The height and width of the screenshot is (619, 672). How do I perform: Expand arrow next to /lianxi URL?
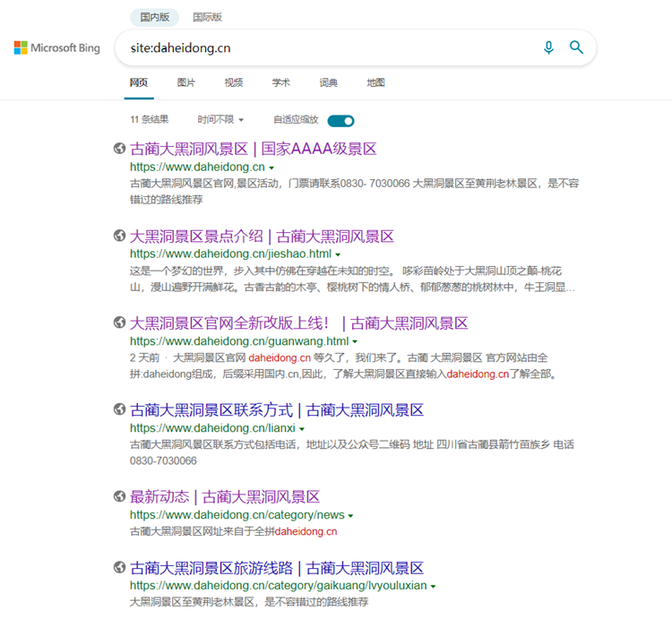point(302,429)
